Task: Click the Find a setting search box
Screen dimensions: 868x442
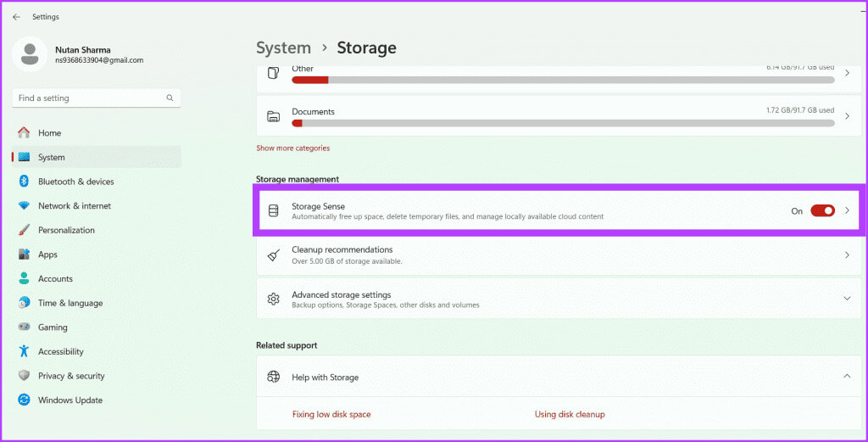Action: [x=97, y=98]
